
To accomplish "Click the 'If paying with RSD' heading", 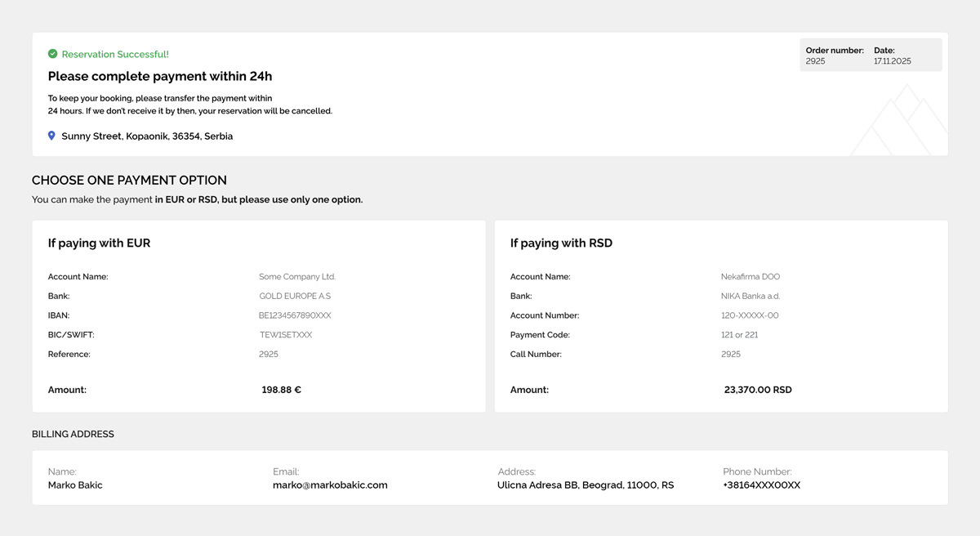I will coord(561,243).
